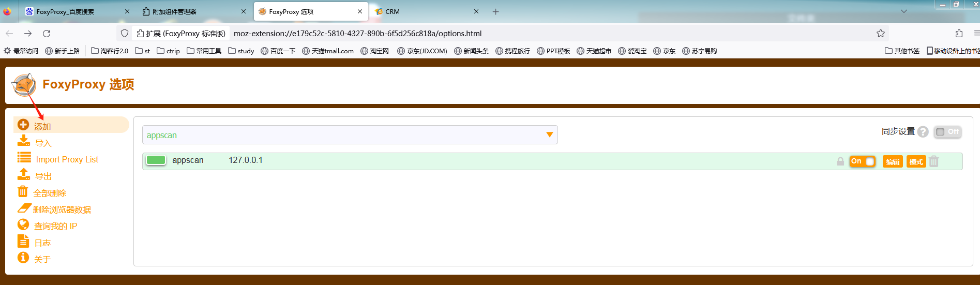Open the ctrip bookmark folder
980x285 pixels.
coord(169,51)
